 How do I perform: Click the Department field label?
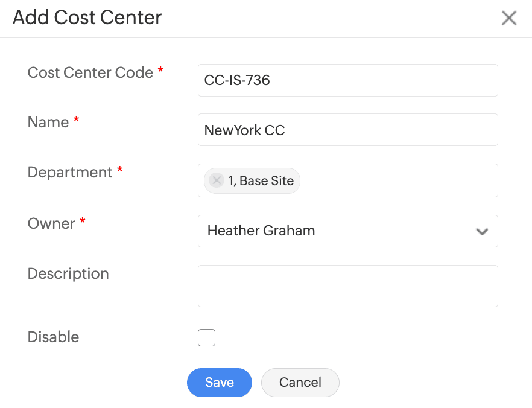[70, 173]
